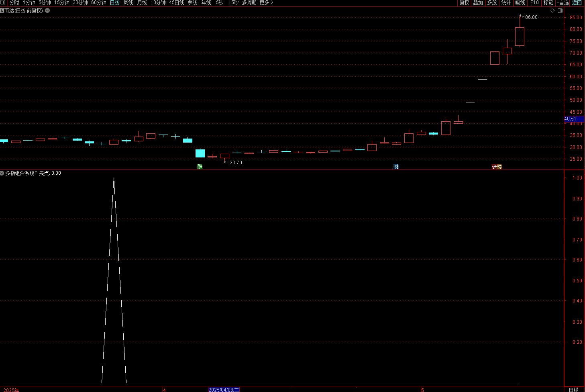Select the 15分钟 period tab

point(62,2)
